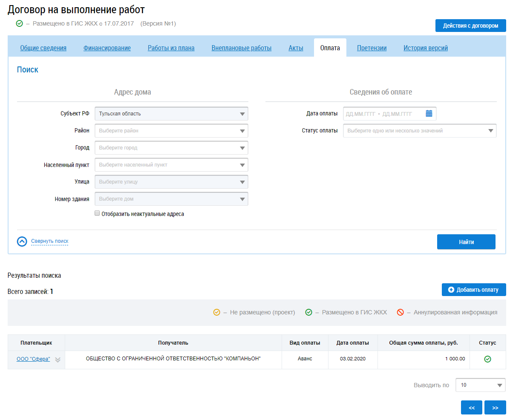Open the 'Статус оплаты' dropdown
Screen dimensions: 510x420
pyautogui.click(x=419, y=131)
